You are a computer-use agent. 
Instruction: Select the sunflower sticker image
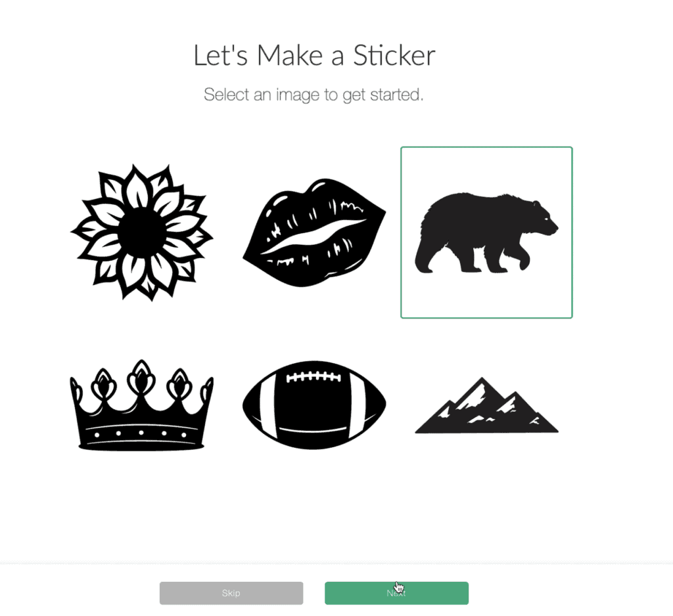(x=142, y=232)
